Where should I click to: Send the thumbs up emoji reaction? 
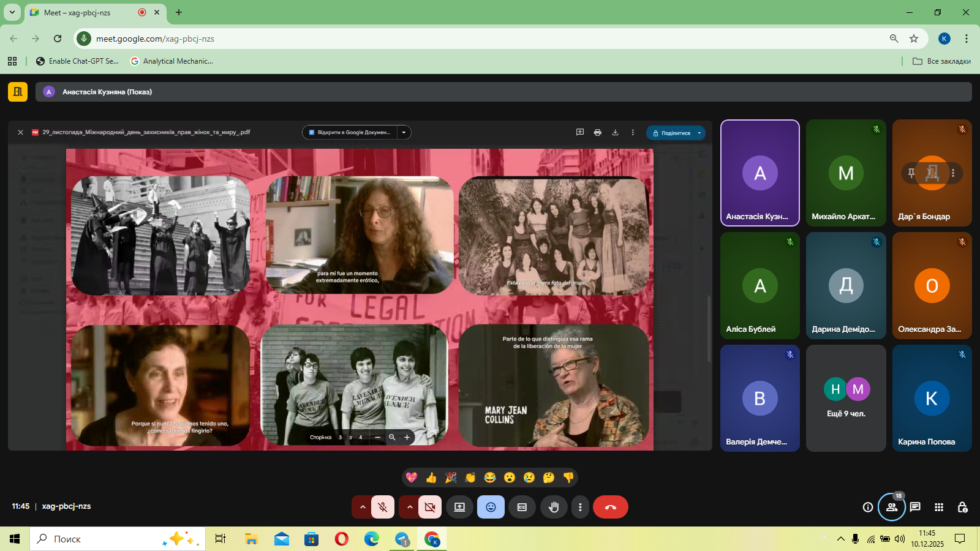pos(431,478)
